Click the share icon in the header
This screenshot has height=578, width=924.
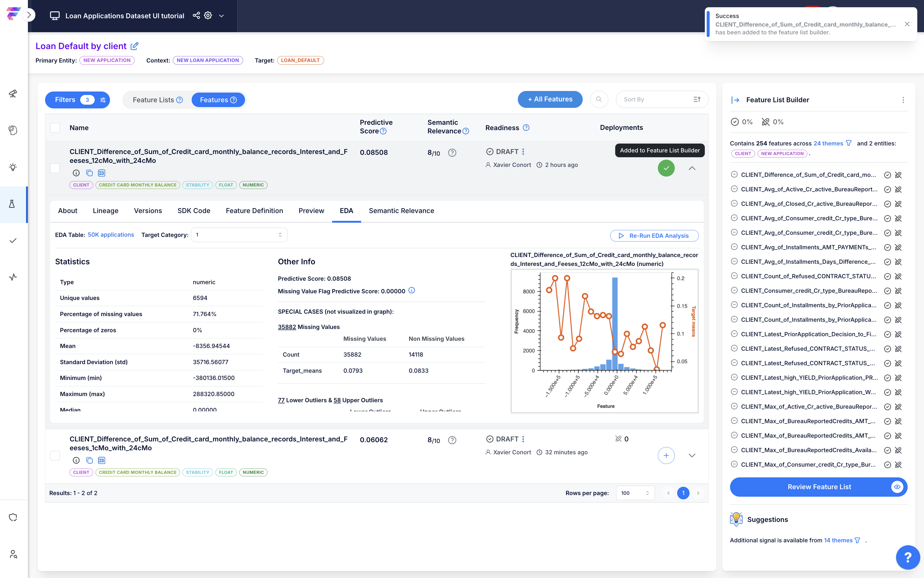tap(196, 15)
